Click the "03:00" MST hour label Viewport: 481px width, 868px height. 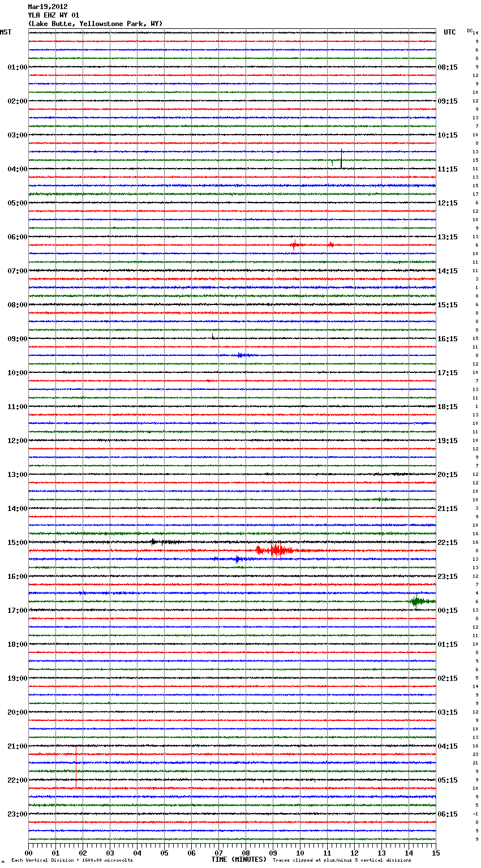pyautogui.click(x=18, y=135)
